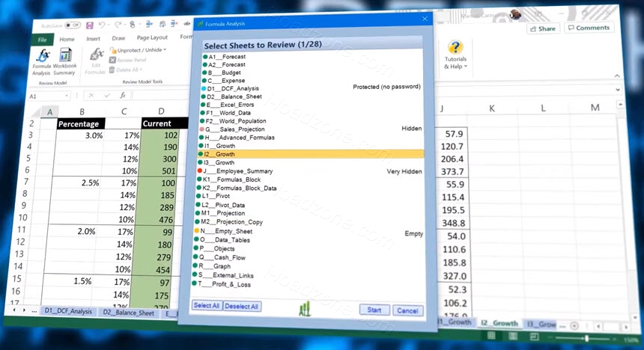Click column K header
Screen dimensions: 644x350
point(492,108)
